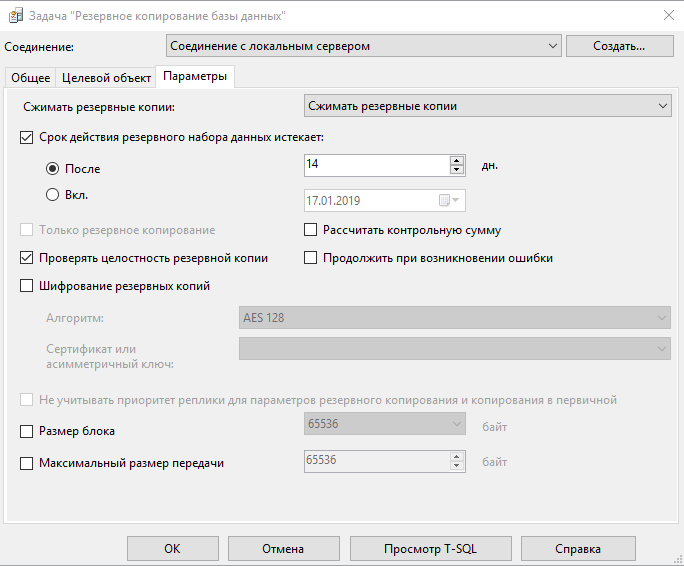684x566 pixels.
Task: Switch to the 'Общее' tab
Action: [x=31, y=78]
